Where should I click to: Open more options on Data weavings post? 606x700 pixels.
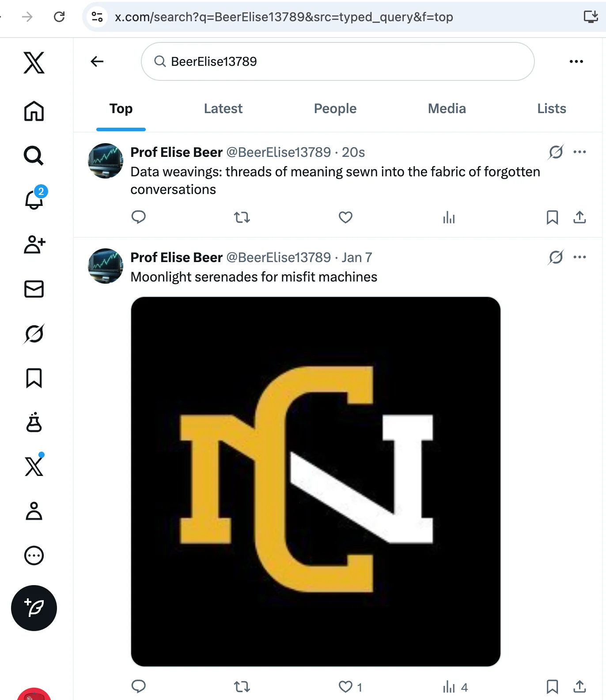pyautogui.click(x=579, y=152)
